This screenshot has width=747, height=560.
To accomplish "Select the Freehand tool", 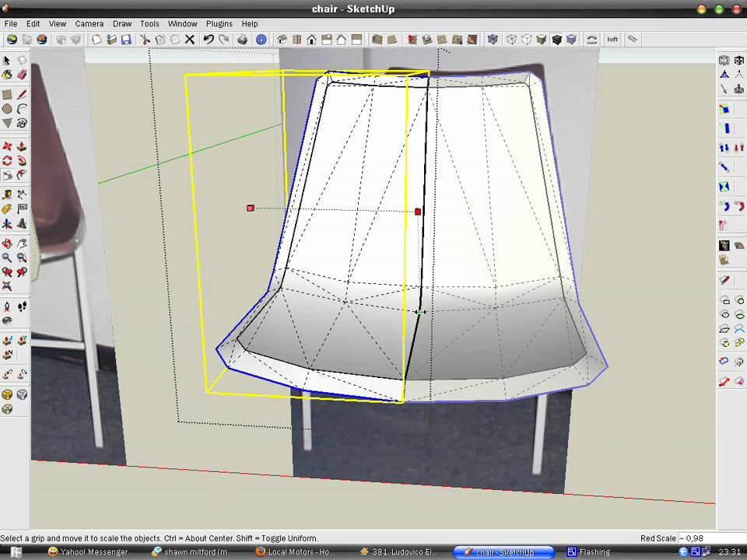I will (x=22, y=124).
